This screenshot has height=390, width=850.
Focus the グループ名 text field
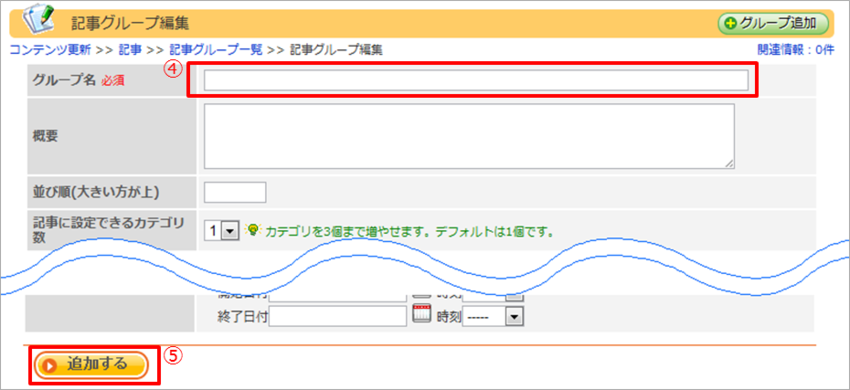pyautogui.click(x=476, y=80)
